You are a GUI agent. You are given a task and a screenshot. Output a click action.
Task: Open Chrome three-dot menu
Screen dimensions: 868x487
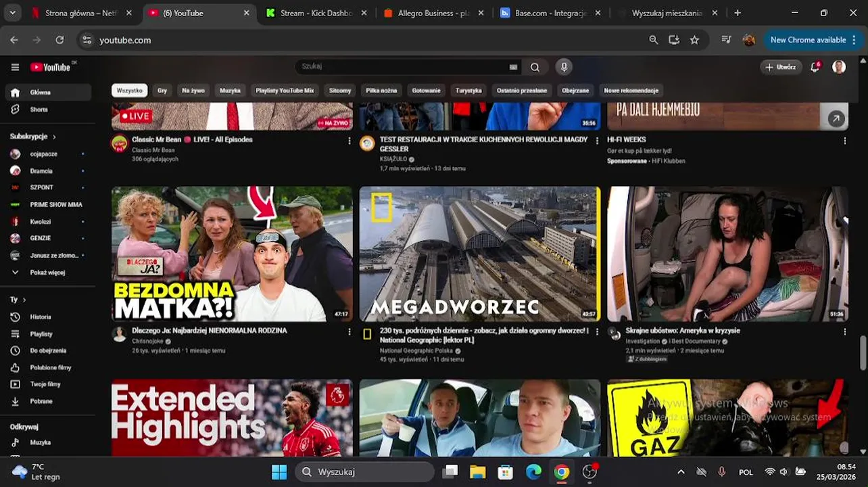pyautogui.click(x=854, y=40)
